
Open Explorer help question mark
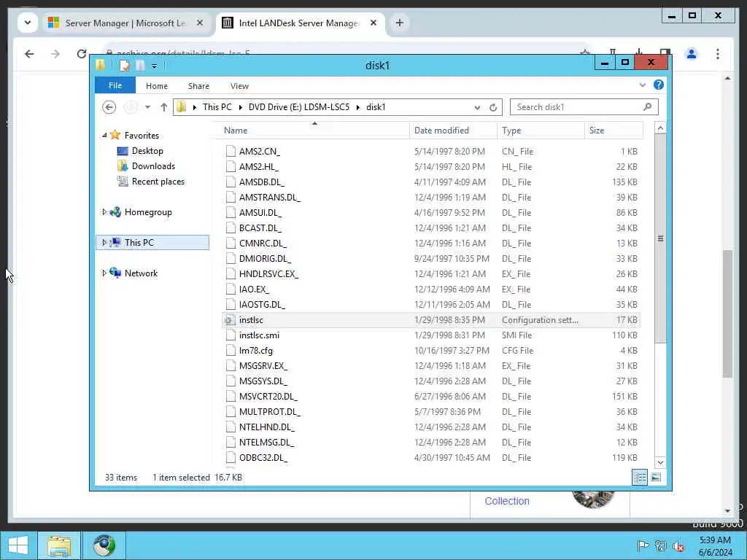point(659,85)
